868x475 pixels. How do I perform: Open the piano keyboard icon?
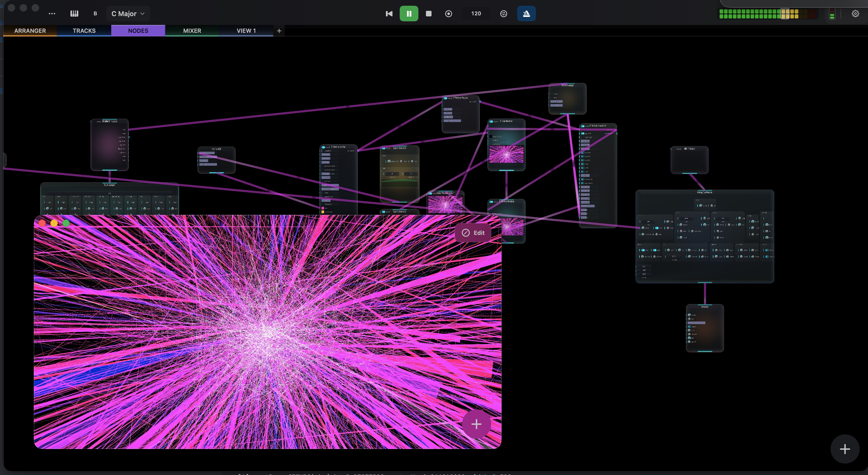coord(74,14)
